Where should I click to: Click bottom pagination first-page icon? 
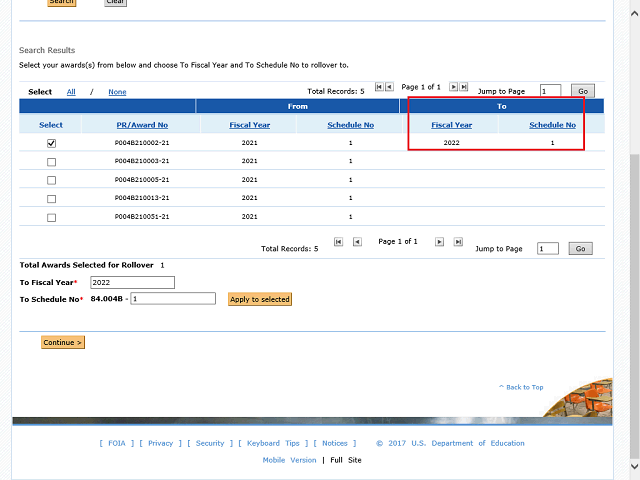pyautogui.click(x=339, y=242)
